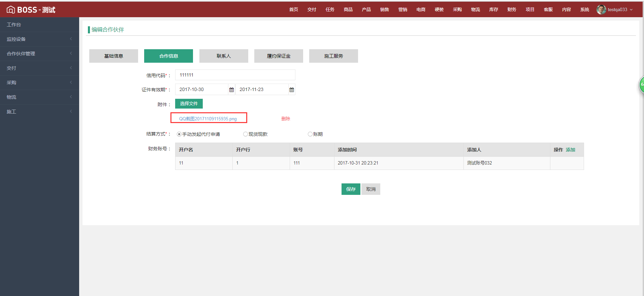This screenshot has height=296, width=644.
Task: Click 添加 in finance account table header
Action: (x=570, y=150)
